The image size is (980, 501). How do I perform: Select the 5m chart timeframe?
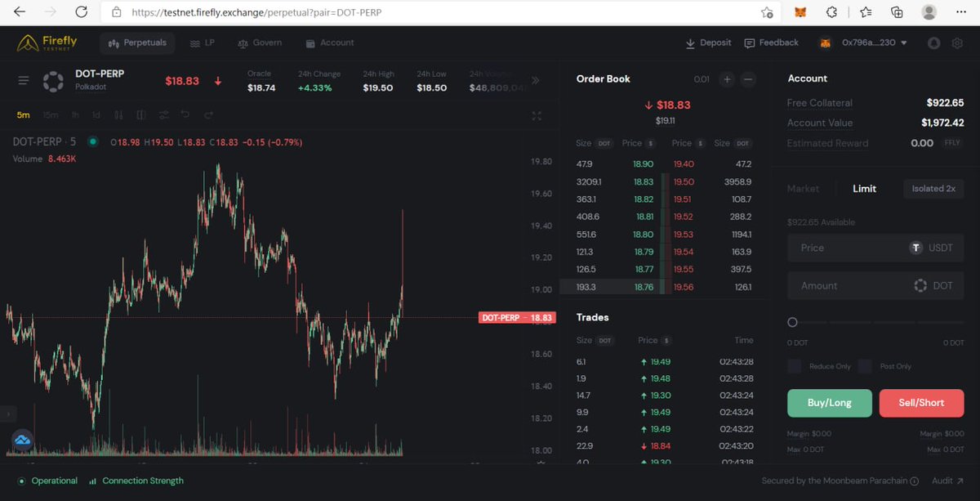click(23, 115)
